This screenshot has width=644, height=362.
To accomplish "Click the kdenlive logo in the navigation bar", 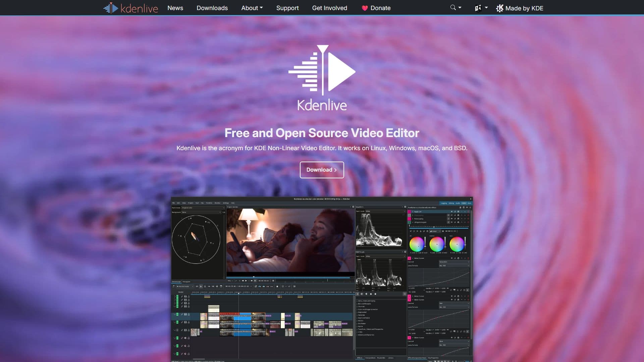I will pos(130,8).
